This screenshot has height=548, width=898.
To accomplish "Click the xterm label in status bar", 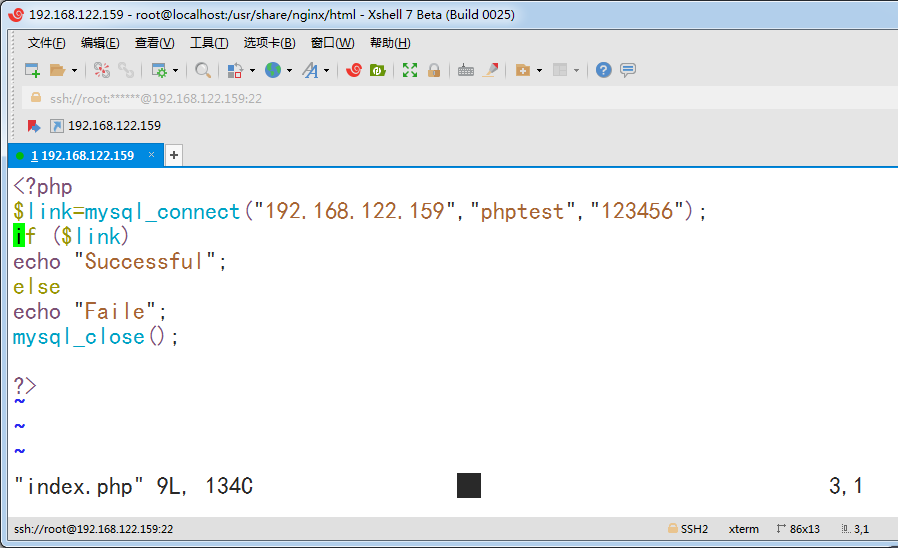I will (743, 529).
